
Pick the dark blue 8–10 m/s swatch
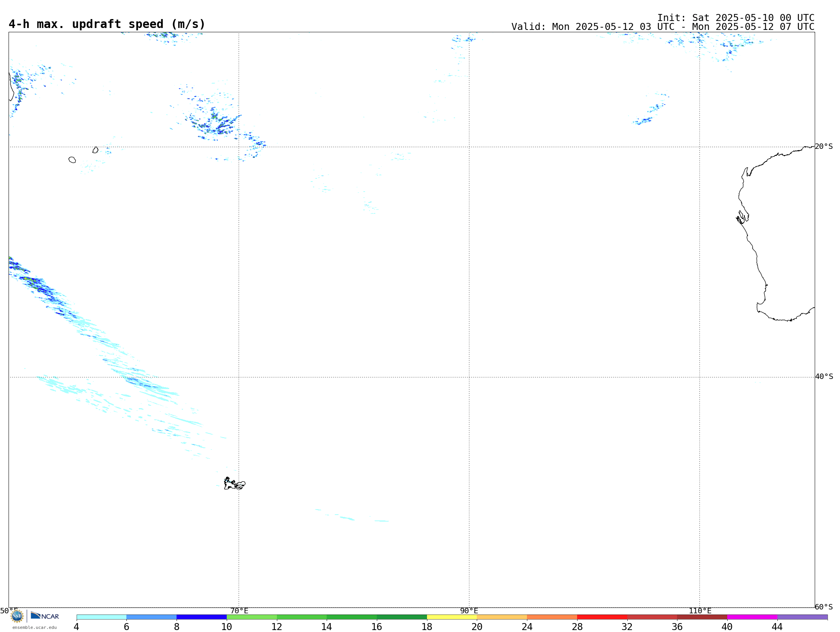tap(201, 617)
